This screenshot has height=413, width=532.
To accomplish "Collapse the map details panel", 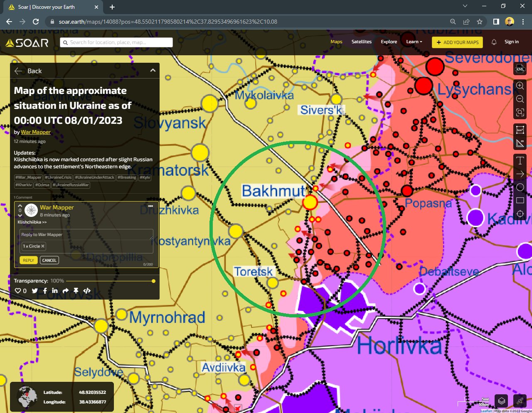I will [x=153, y=70].
